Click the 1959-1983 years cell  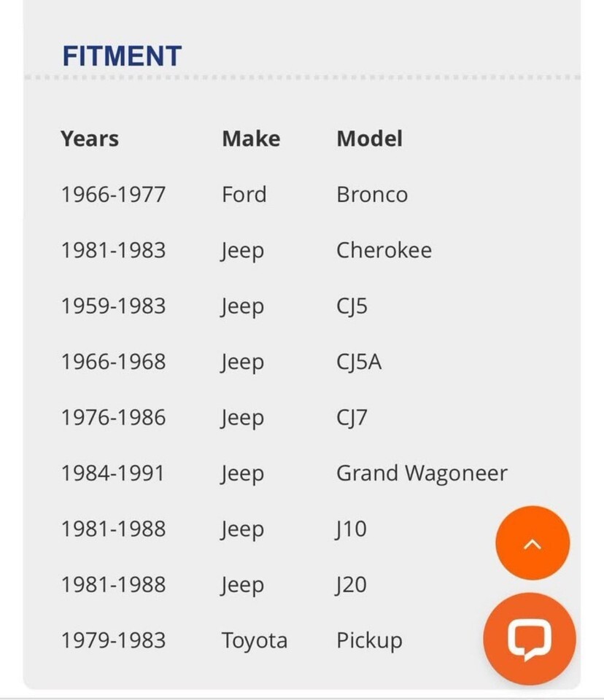113,306
